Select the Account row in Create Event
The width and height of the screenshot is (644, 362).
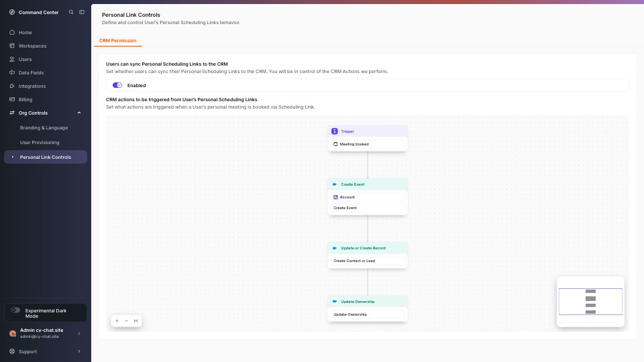click(x=368, y=197)
